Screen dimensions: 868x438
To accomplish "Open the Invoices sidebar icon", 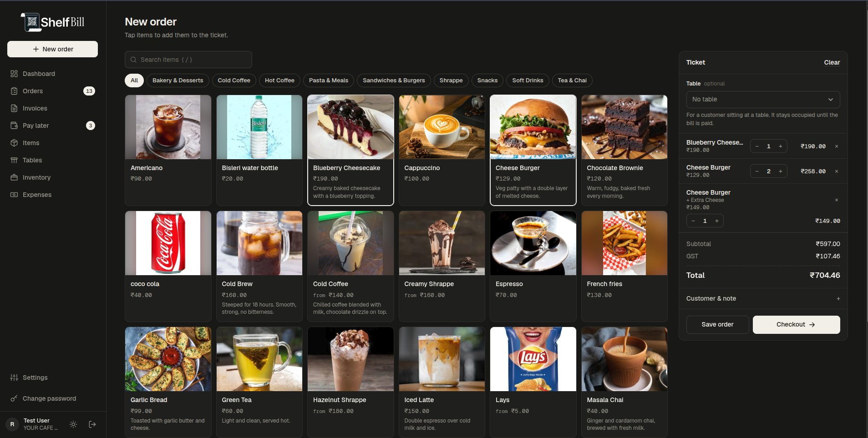I will coord(14,108).
